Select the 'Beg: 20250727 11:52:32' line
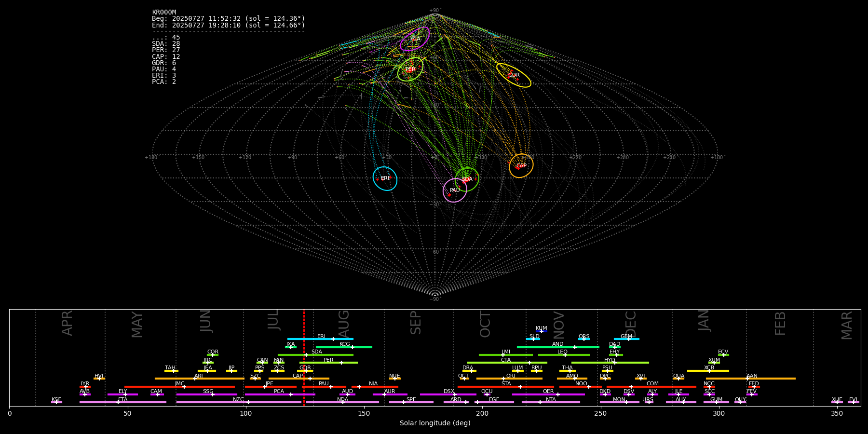 pyautogui.click(x=229, y=19)
